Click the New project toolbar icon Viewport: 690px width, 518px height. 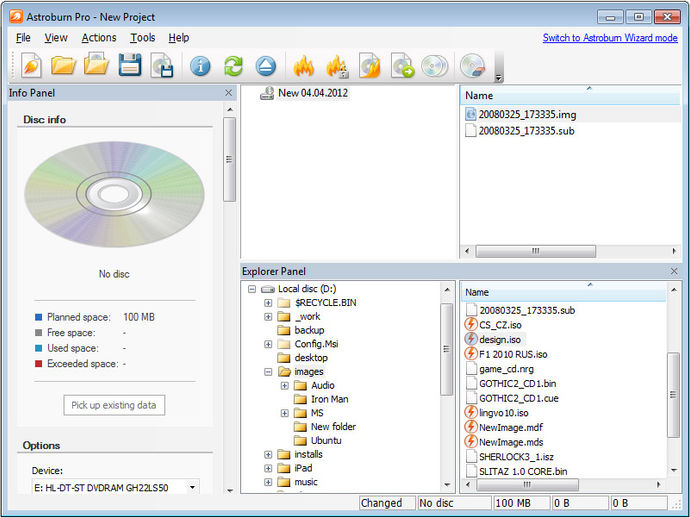pyautogui.click(x=31, y=66)
